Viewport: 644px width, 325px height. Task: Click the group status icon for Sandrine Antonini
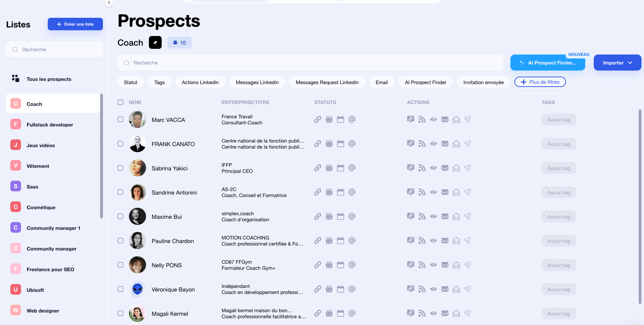pyautogui.click(x=329, y=192)
